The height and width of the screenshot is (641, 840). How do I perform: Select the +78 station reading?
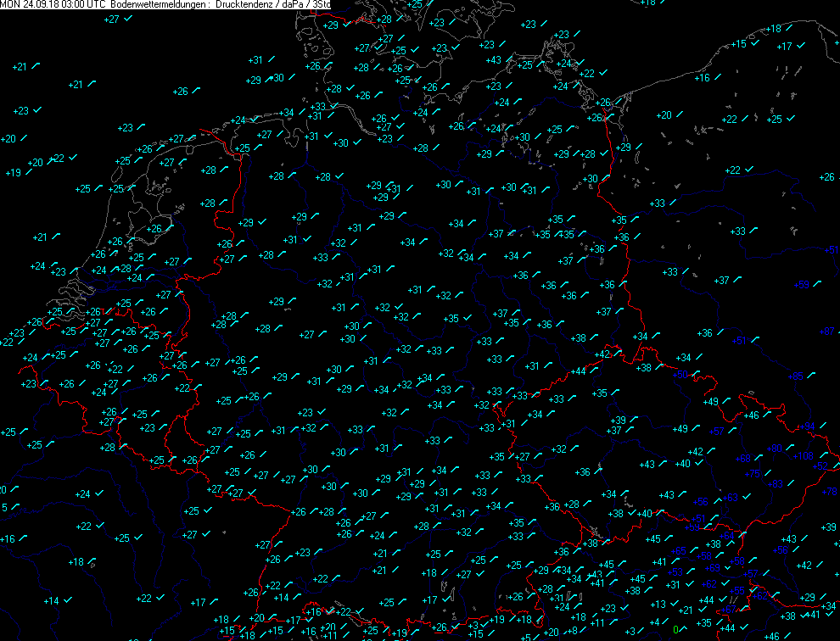point(830,492)
